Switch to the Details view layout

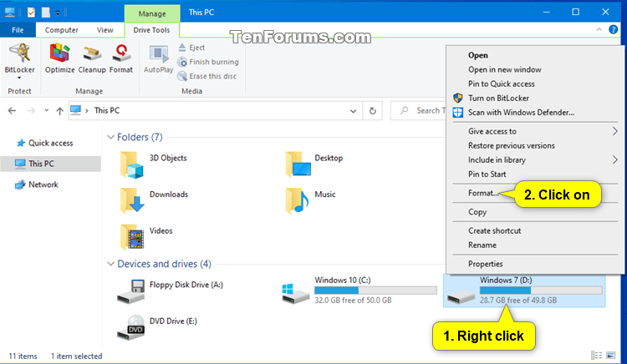(x=596, y=355)
